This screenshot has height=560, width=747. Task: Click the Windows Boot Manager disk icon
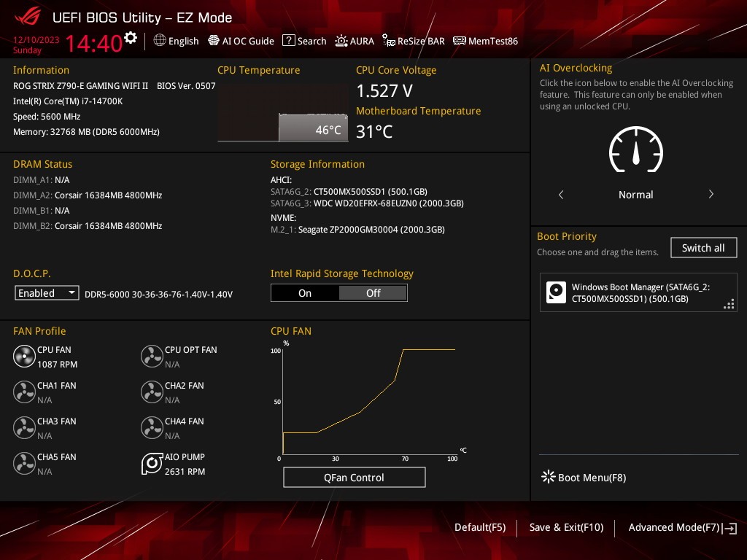[556, 293]
